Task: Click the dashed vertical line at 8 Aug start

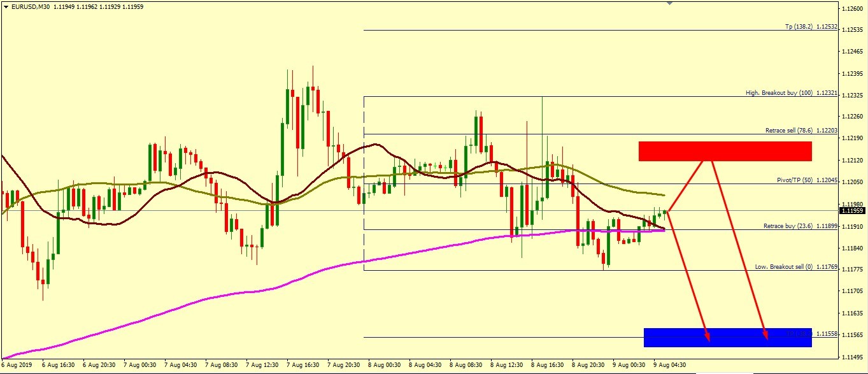Action: 364,191
